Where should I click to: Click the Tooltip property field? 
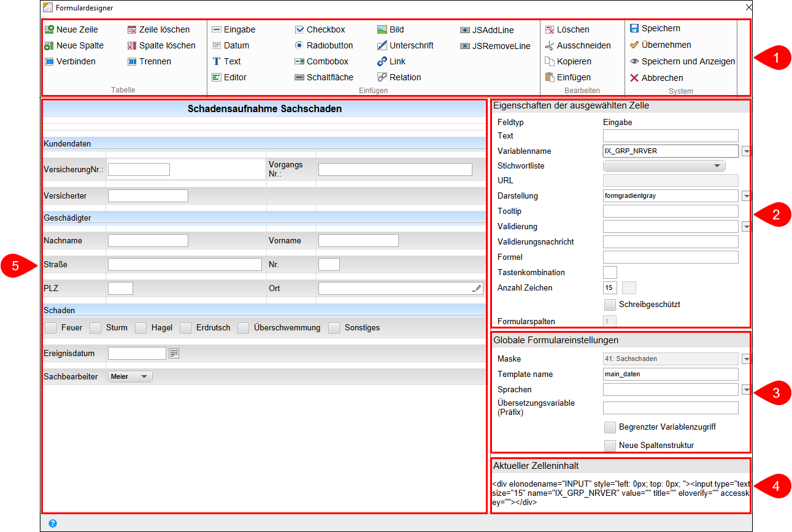(671, 211)
